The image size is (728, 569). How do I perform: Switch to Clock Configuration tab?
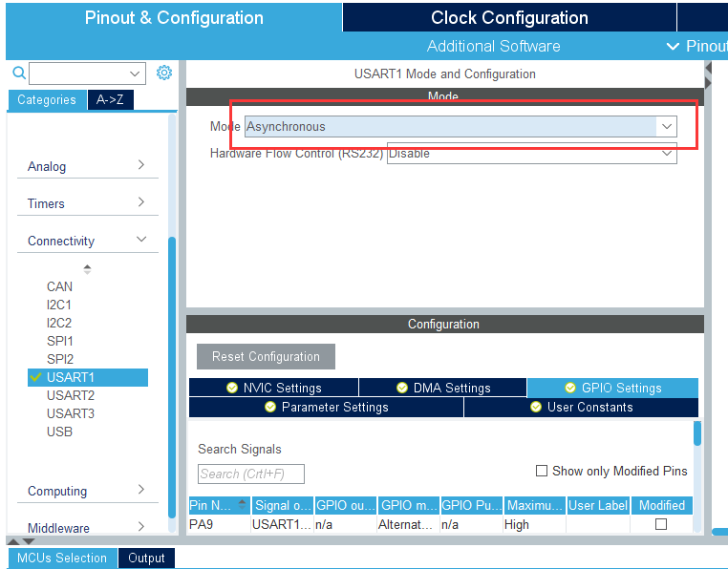pyautogui.click(x=509, y=17)
